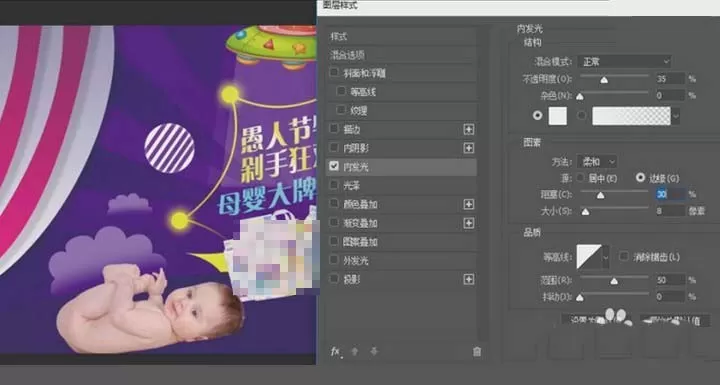The height and width of the screenshot is (385, 720).
Task: Click the 抖动 slider handle
Action: tap(580, 298)
